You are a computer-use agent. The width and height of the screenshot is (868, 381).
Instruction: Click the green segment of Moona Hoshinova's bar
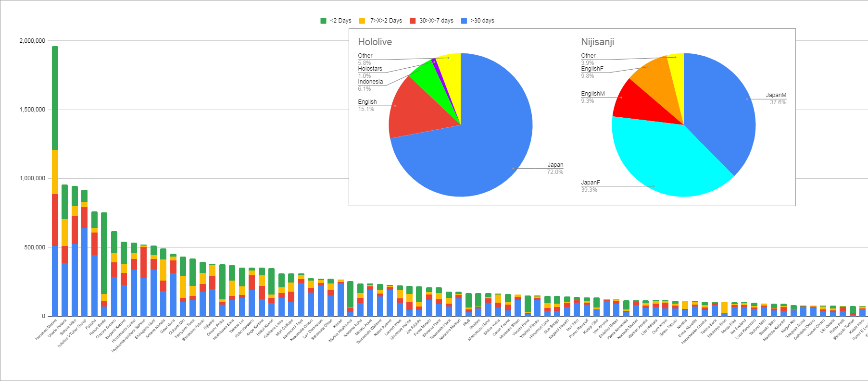[x=351, y=295]
